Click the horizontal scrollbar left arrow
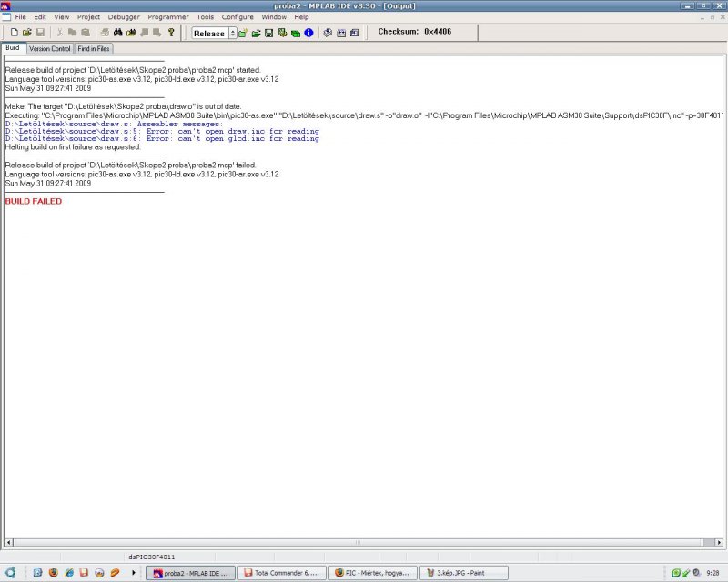The height and width of the screenshot is (582, 728). point(8,542)
